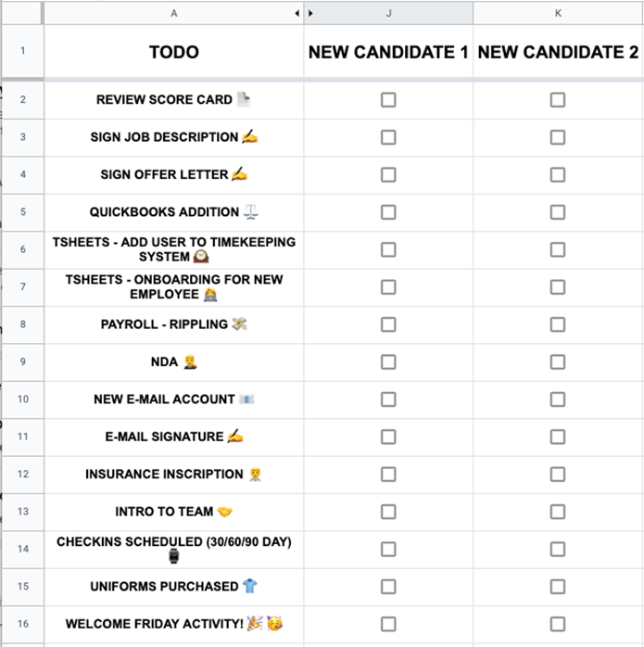Select row 1 header number
This screenshot has height=647, width=644.
click(x=22, y=51)
